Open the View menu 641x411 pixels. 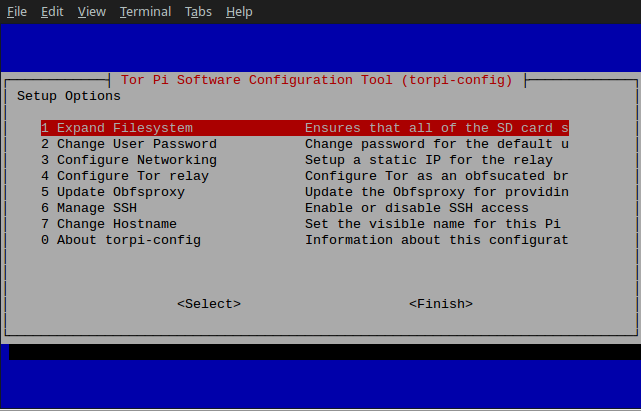92,11
